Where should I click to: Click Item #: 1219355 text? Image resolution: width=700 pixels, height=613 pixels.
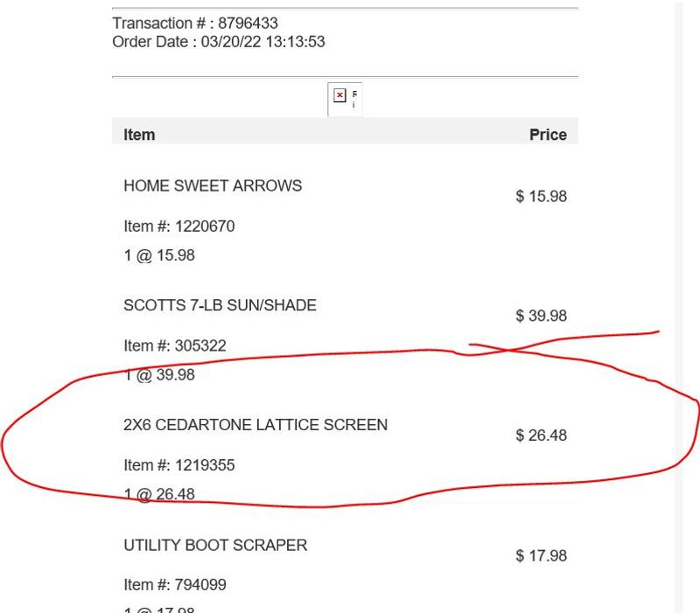[x=179, y=465]
